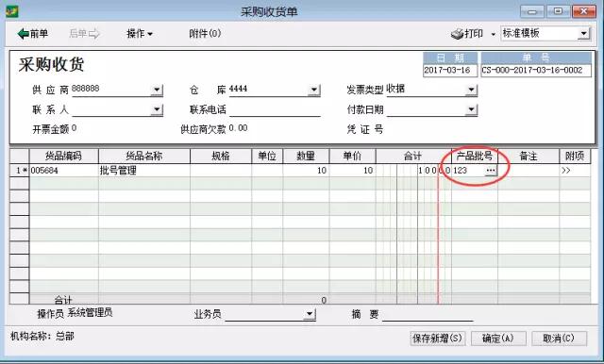Screen dimensions: 604x364
Task: Click the application logo in title bar
Action: tap(12, 11)
